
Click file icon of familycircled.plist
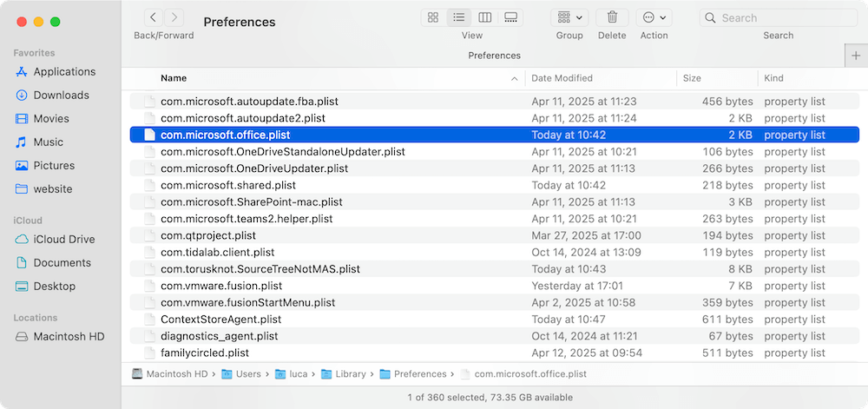(149, 353)
